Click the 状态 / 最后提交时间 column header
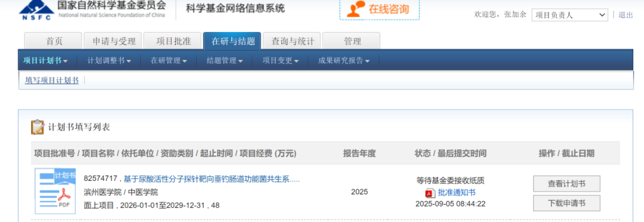This screenshot has width=644, height=222. pos(451,154)
